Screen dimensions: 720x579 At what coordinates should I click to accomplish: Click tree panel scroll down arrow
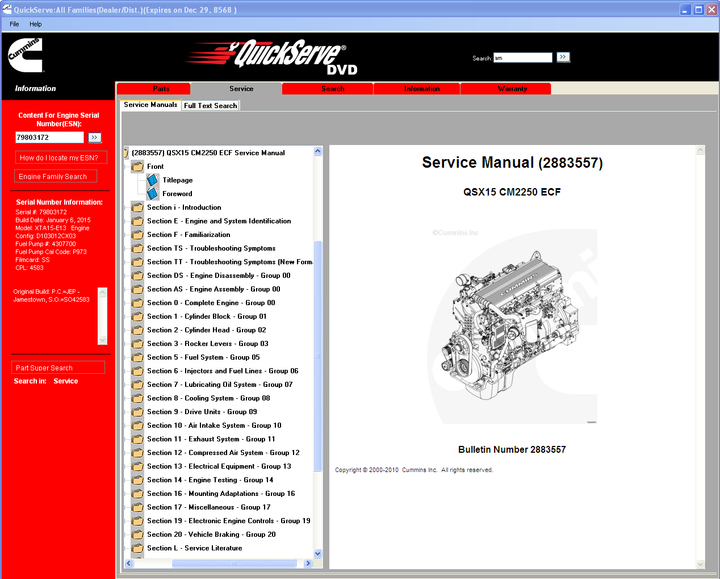tap(317, 553)
